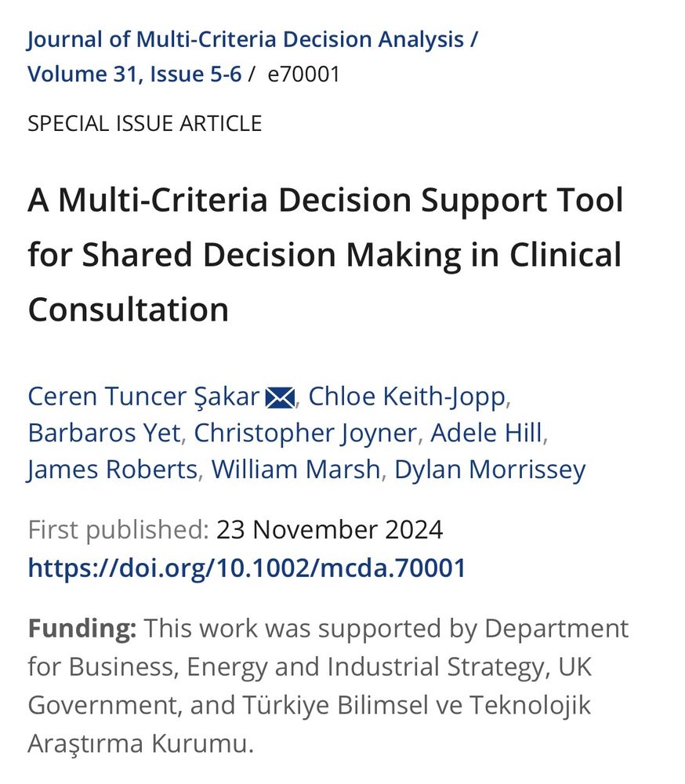Click the Funding label
Image resolution: width=685 pixels, height=784 pixels.
[x=82, y=629]
